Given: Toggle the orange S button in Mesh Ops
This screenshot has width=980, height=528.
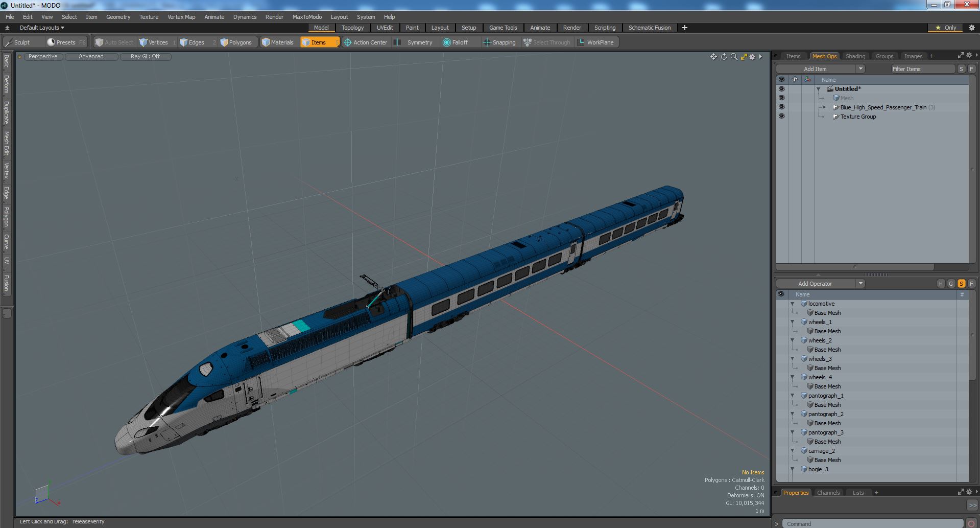Looking at the screenshot, I should (x=961, y=284).
